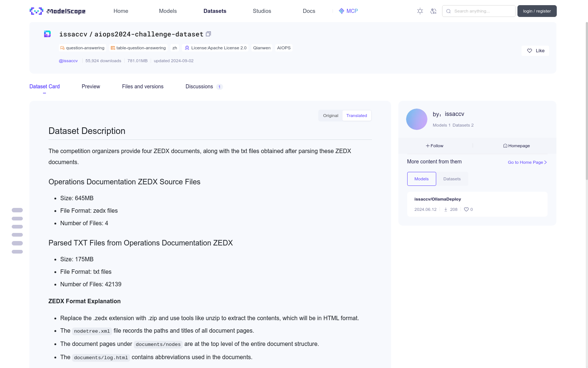Screen dimensions: 588x368
Task: Switch to the Preview tab
Action: point(91,86)
